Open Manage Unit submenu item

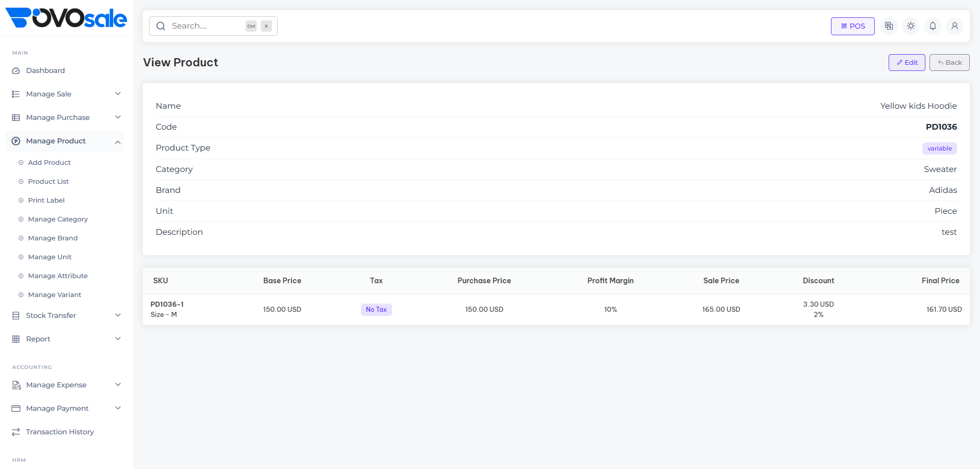(50, 257)
